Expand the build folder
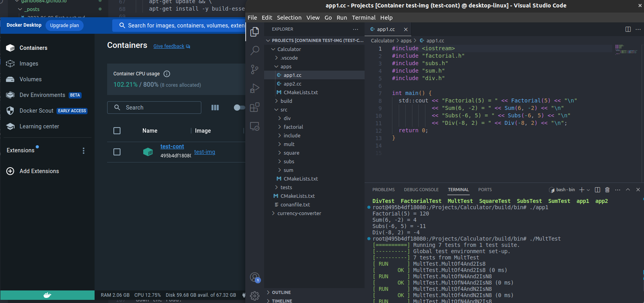Image resolution: width=644 pixels, height=303 pixels. coord(286,101)
